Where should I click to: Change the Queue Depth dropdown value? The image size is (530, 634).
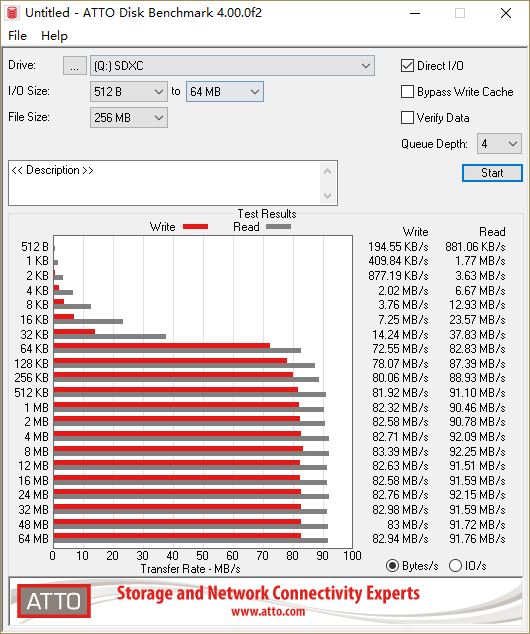click(x=499, y=144)
